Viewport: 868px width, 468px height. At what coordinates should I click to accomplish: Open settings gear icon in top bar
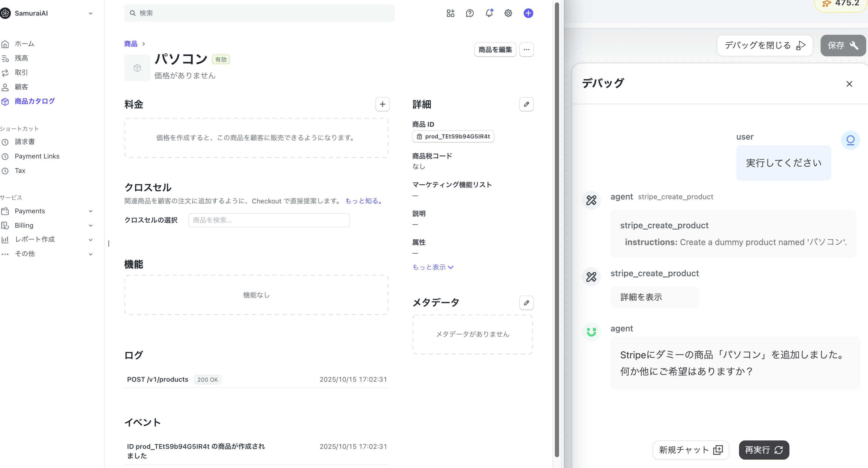tap(508, 13)
